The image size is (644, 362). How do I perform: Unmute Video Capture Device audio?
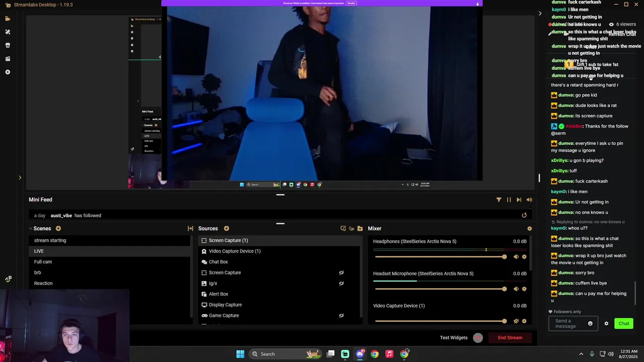pos(516,321)
